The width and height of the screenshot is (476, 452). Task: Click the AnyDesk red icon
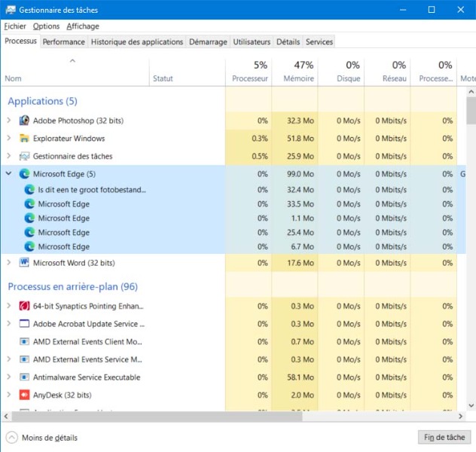pyautogui.click(x=24, y=395)
